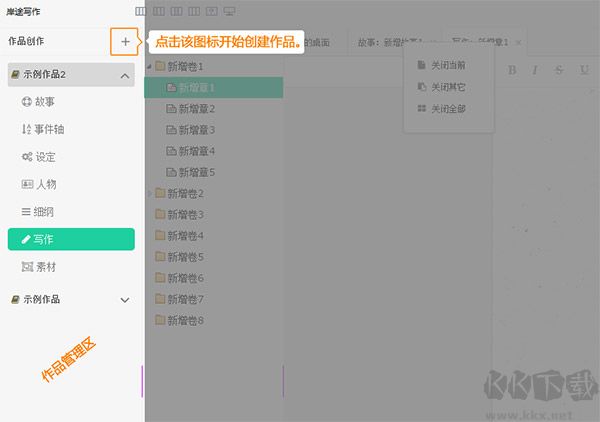The image size is (600, 422).
Task: Toggle italic formatting with the I icon
Action: (x=535, y=70)
